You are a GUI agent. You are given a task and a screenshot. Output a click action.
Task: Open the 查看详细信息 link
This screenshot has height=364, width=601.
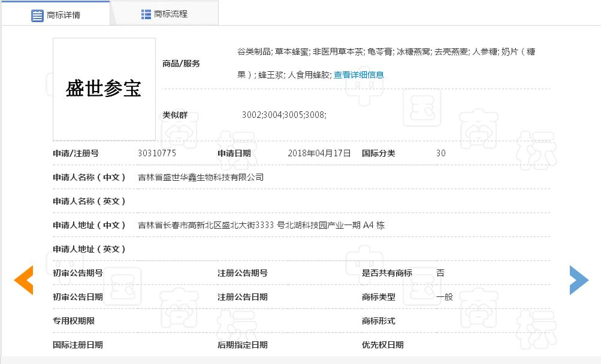tap(358, 75)
